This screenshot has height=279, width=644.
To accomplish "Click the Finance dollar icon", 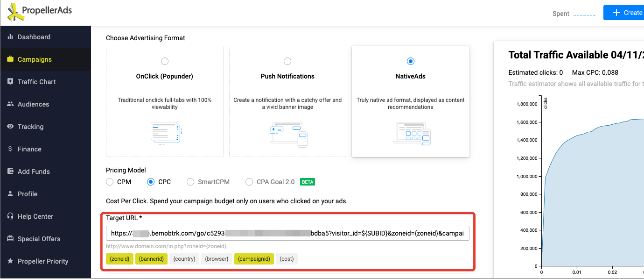I will click(x=10, y=149).
